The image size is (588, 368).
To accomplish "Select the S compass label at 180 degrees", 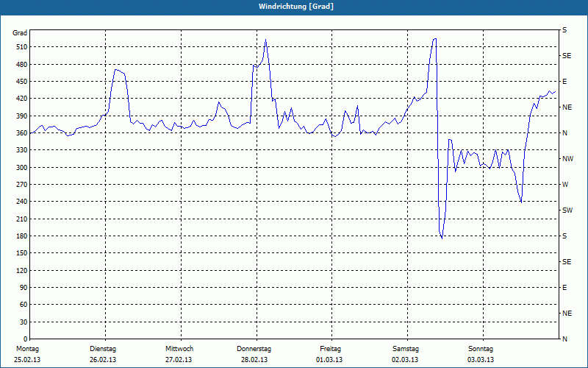I will click(564, 236).
